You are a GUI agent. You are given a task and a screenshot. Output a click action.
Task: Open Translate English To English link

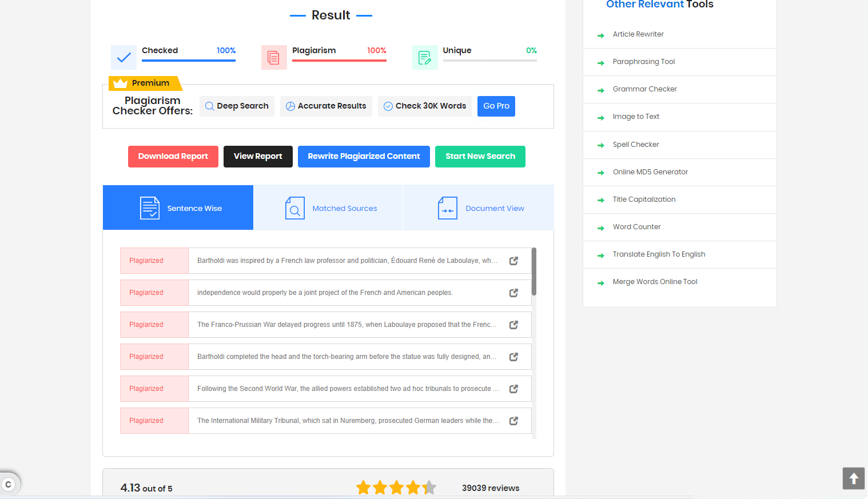[659, 254]
